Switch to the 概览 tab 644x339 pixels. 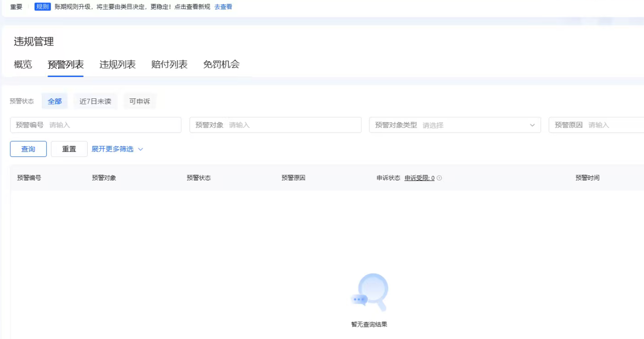pos(23,64)
